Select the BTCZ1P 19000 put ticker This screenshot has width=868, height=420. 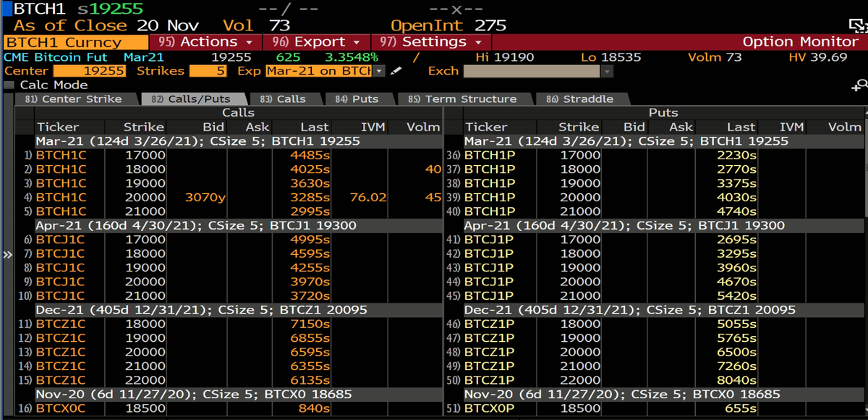pyautogui.click(x=489, y=337)
